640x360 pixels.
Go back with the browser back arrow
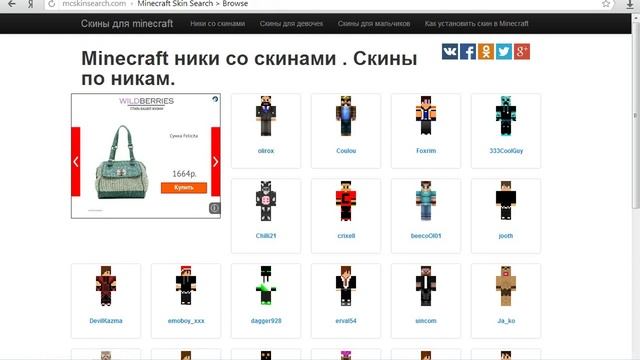[12, 4]
